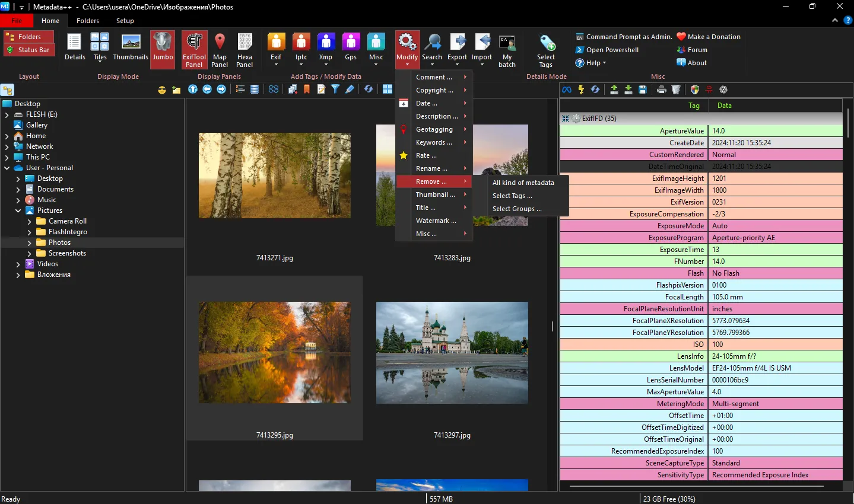The width and height of the screenshot is (854, 504).
Task: Open the Forum link
Action: (x=692, y=50)
